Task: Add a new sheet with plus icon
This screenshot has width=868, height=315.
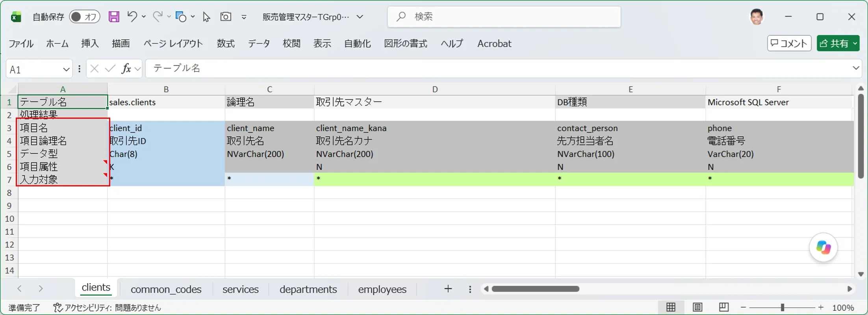Action: (x=448, y=289)
